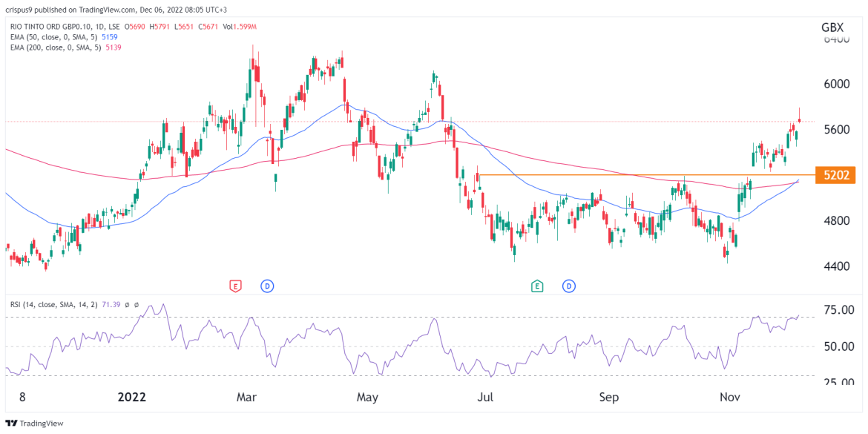Select the 2022 label on the time axis
Image resolution: width=868 pixels, height=434 pixels.
click(x=132, y=397)
